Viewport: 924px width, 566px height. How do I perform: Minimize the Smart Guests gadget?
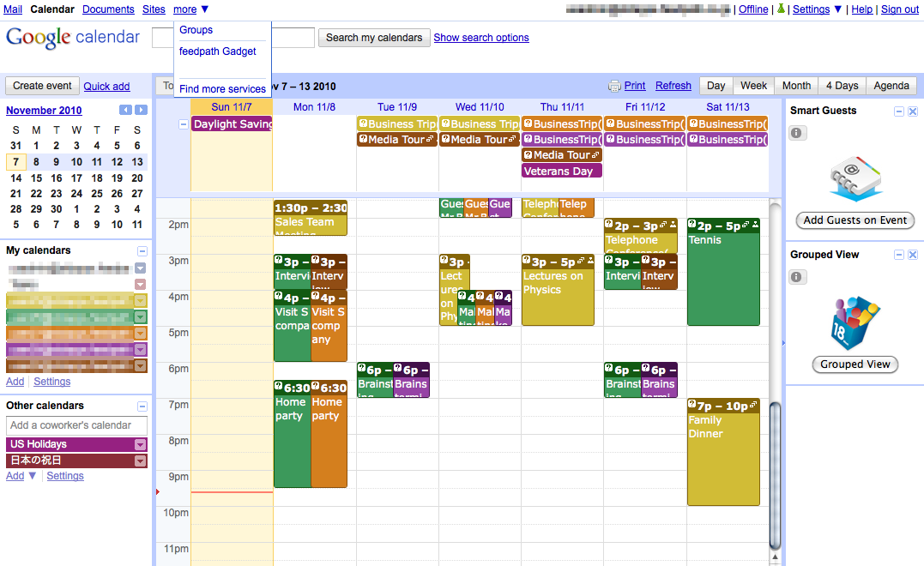point(899,111)
